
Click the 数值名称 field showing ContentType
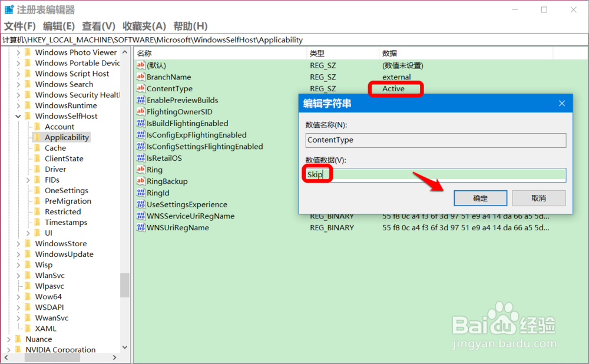tap(436, 140)
